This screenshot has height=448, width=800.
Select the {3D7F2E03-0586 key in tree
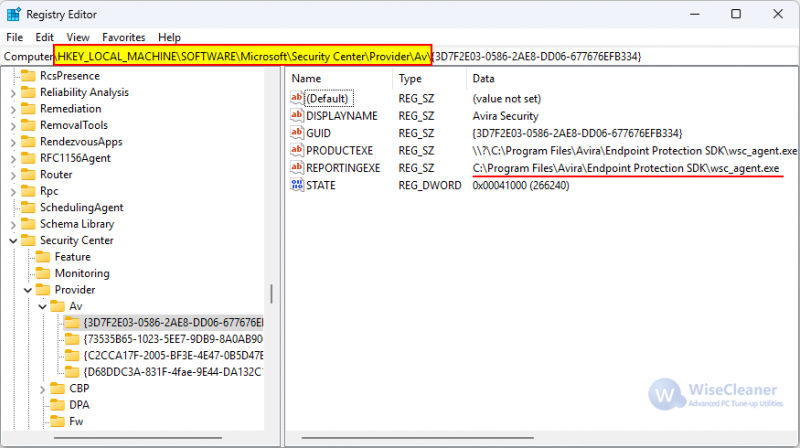pyautogui.click(x=173, y=322)
